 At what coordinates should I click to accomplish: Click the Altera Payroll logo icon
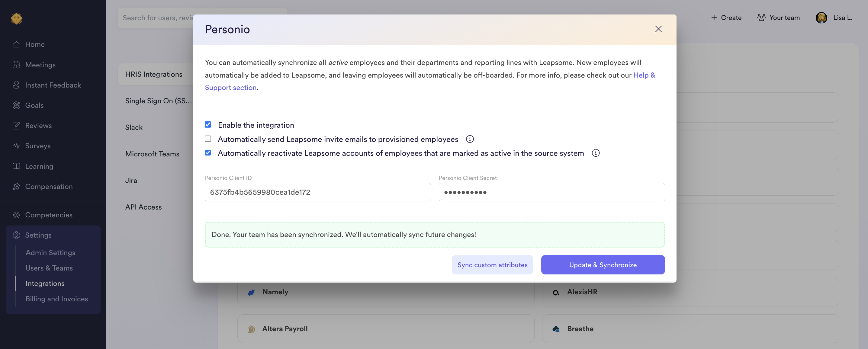[x=251, y=329]
